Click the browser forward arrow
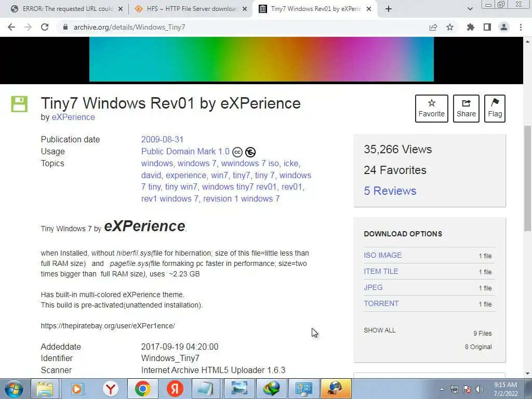Viewport: 532px width, 399px height. [28, 27]
